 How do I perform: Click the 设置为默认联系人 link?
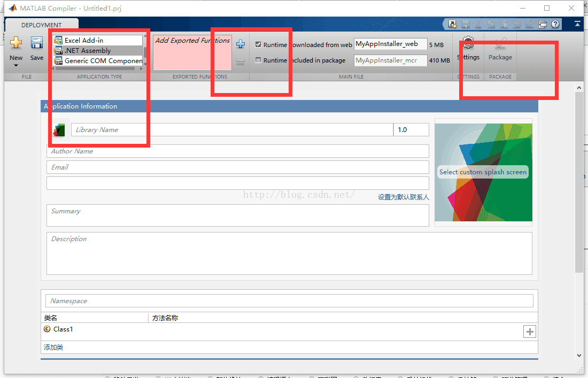(403, 197)
